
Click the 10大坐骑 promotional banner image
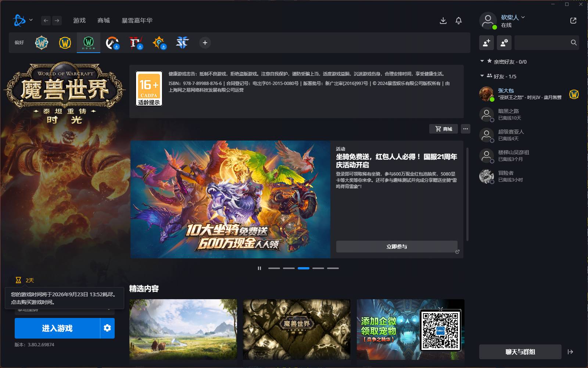point(230,199)
